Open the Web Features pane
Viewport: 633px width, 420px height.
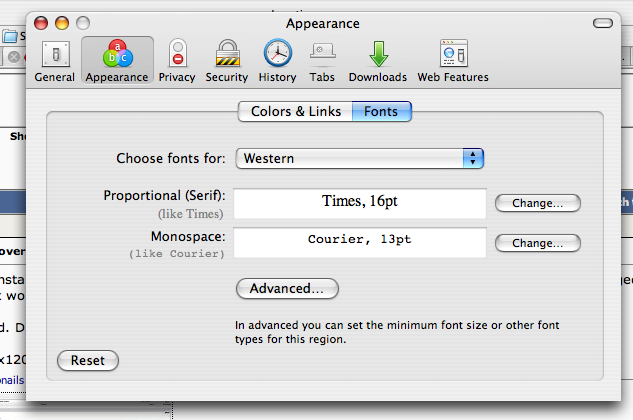point(453,61)
